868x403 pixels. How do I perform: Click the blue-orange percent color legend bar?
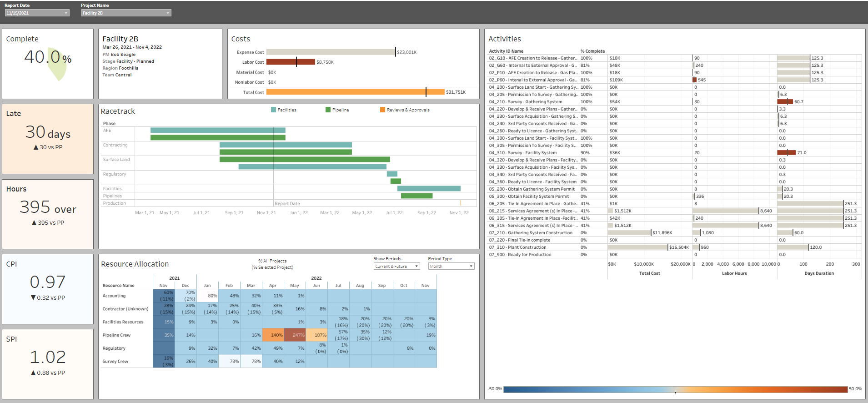(x=675, y=389)
